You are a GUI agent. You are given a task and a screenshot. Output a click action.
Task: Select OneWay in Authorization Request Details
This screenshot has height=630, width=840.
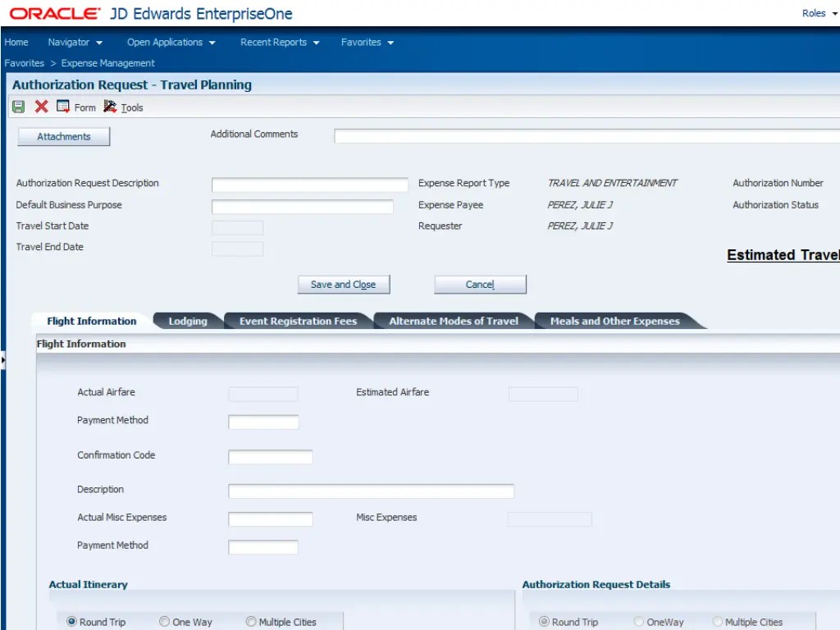click(638, 622)
